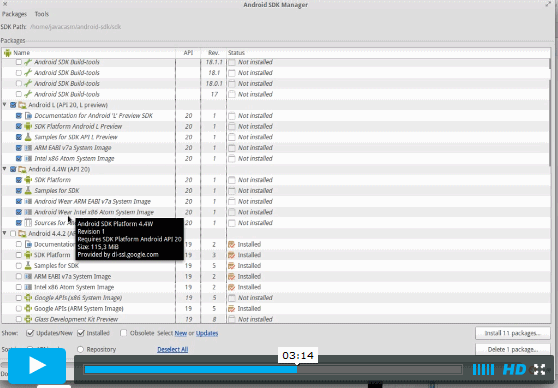The image size is (558, 388).
Task: Check Build-tools 18.1 checkbox
Action: (19, 73)
